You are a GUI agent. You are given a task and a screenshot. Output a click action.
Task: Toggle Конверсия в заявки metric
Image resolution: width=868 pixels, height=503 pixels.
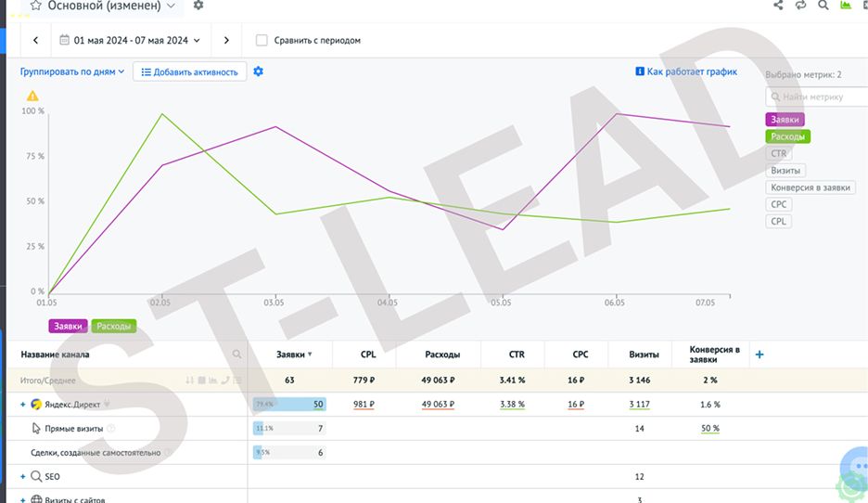(x=811, y=187)
